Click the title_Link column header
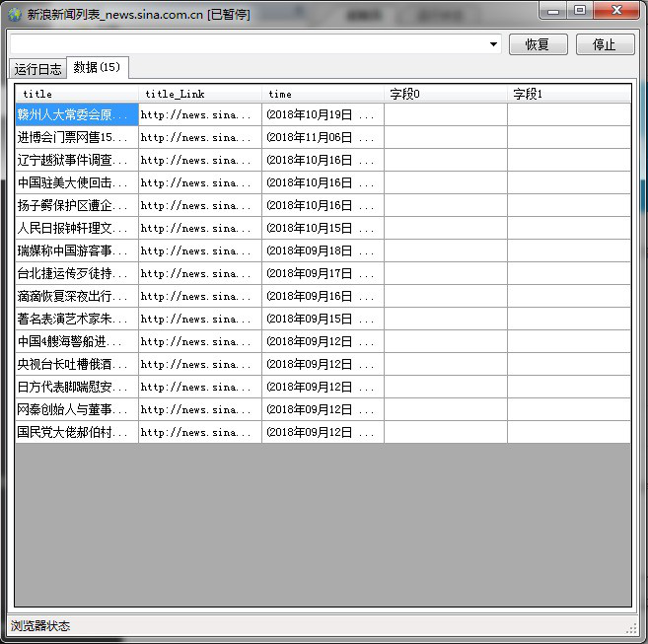Image resolution: width=648 pixels, height=644 pixels. click(200, 94)
